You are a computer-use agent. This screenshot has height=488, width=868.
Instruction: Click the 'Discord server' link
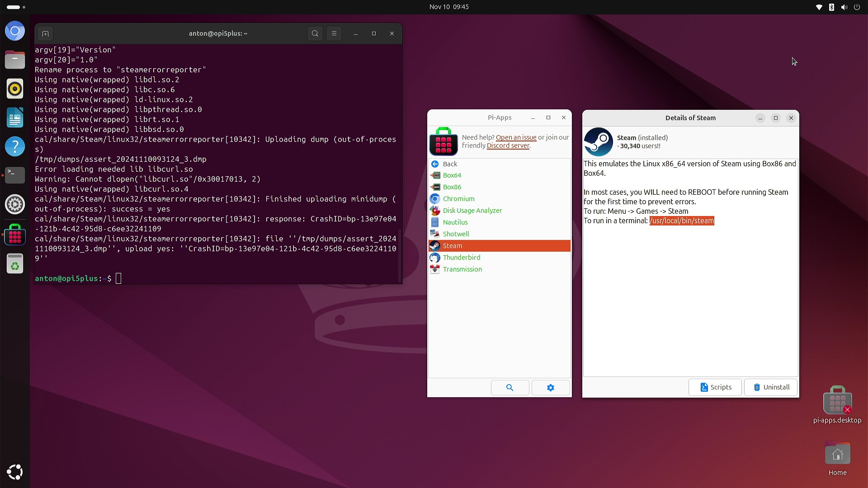[508, 145]
